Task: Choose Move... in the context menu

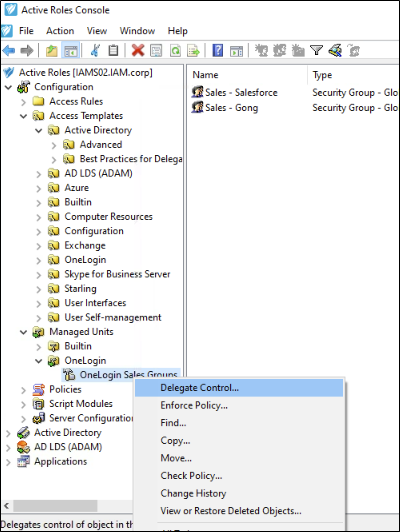Action: (239, 458)
